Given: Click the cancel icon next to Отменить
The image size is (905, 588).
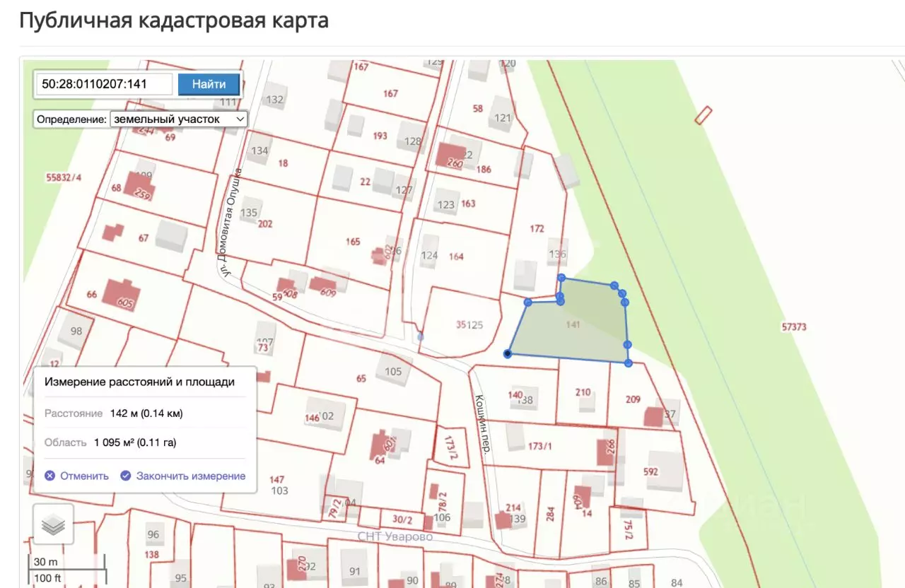Looking at the screenshot, I should (x=49, y=476).
